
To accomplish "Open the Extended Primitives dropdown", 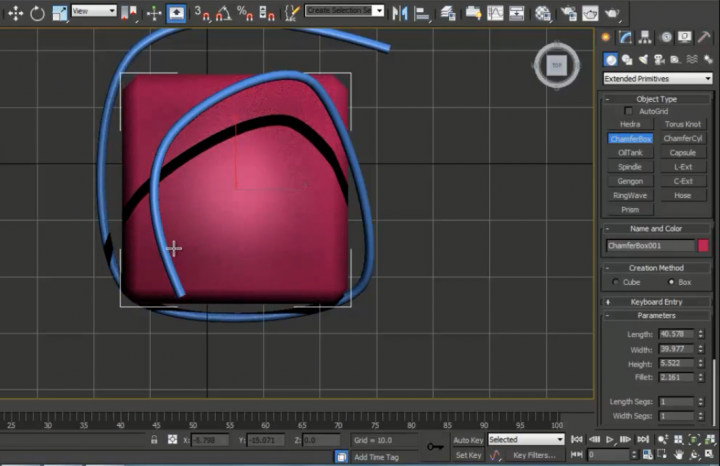I will 657,78.
